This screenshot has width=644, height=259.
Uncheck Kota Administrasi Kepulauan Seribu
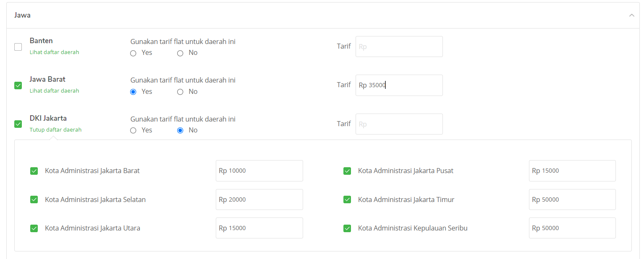click(x=347, y=228)
